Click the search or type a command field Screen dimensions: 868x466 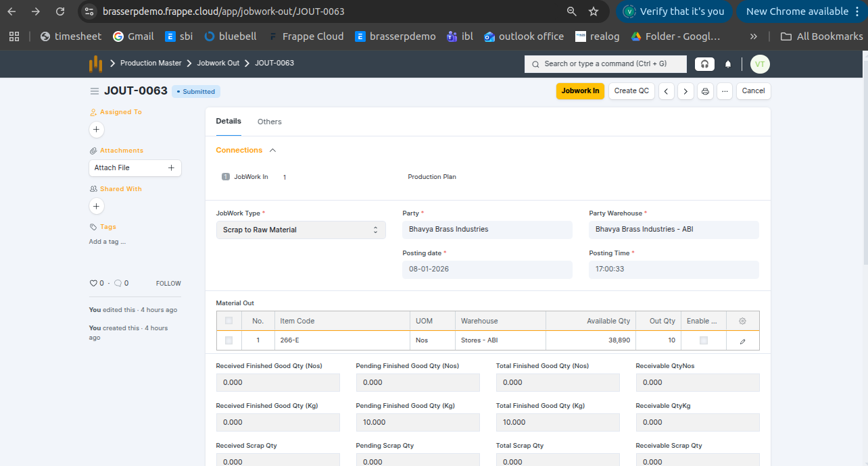pyautogui.click(x=605, y=64)
